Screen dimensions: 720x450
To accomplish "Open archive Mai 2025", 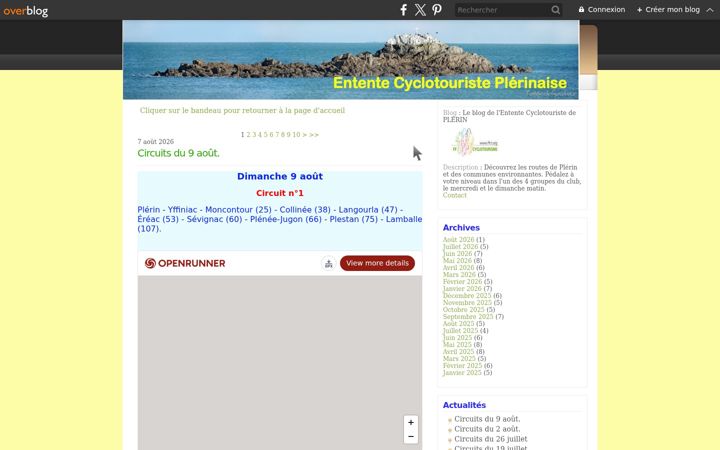I will click(x=457, y=345).
